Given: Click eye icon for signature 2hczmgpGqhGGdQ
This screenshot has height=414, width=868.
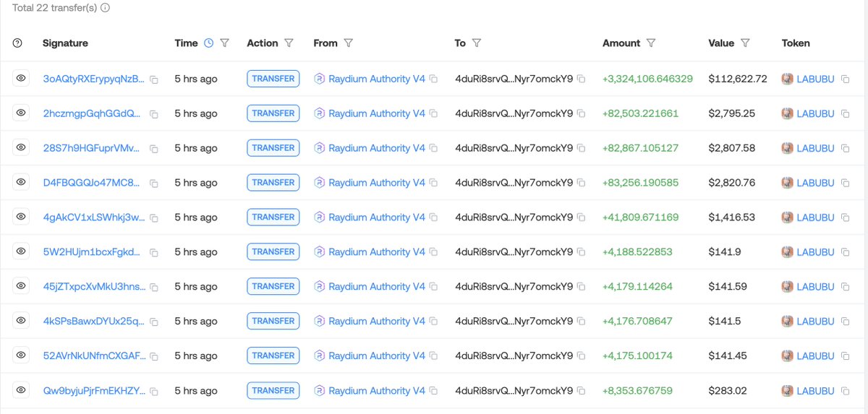Looking at the screenshot, I should pyautogui.click(x=21, y=113).
